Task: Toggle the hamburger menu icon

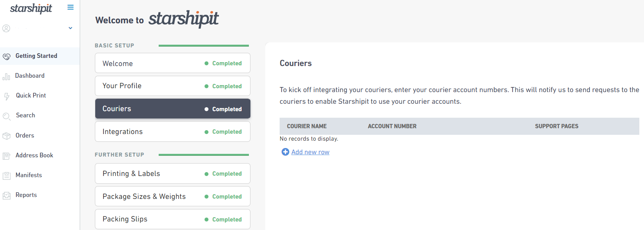Action: tap(70, 7)
